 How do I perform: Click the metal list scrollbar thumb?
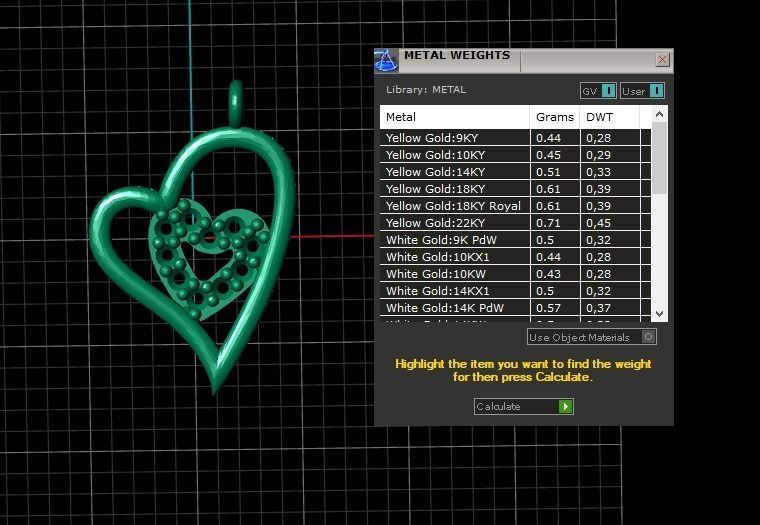coord(659,159)
